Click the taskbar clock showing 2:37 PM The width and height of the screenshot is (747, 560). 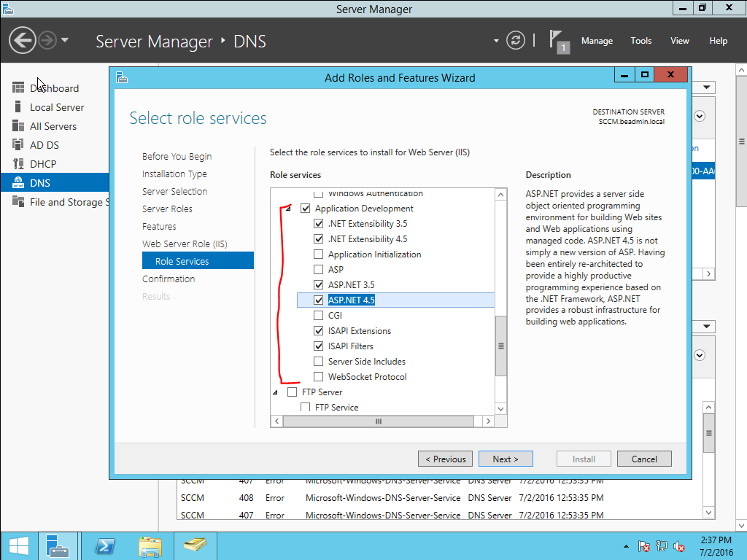pos(716,546)
